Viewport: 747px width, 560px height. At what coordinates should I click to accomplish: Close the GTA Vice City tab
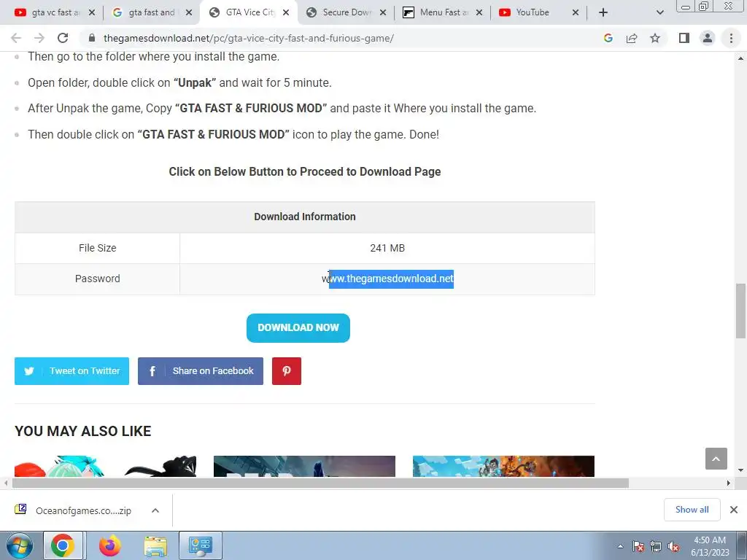(286, 12)
